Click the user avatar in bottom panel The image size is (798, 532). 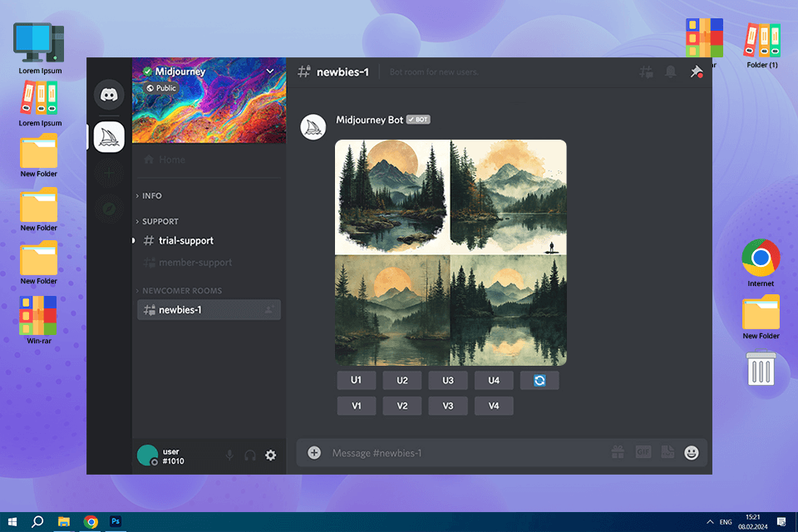pos(148,456)
